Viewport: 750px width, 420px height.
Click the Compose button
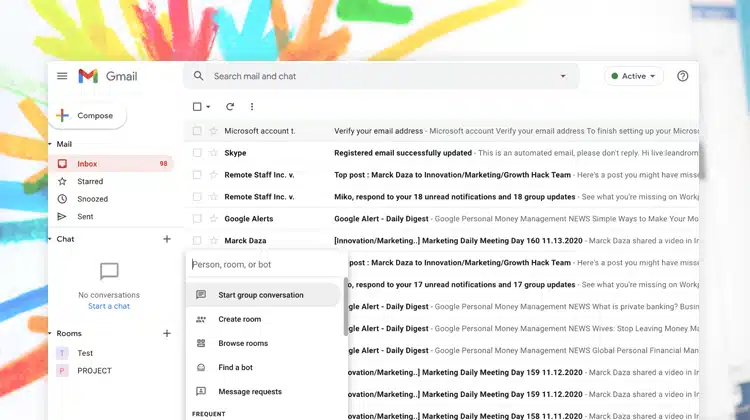[x=88, y=115]
